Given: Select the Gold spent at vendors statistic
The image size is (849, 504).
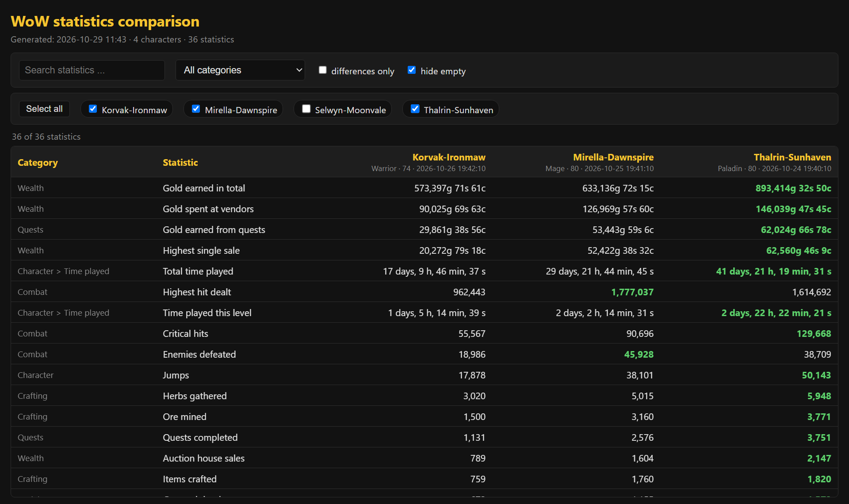Looking at the screenshot, I should [208, 209].
